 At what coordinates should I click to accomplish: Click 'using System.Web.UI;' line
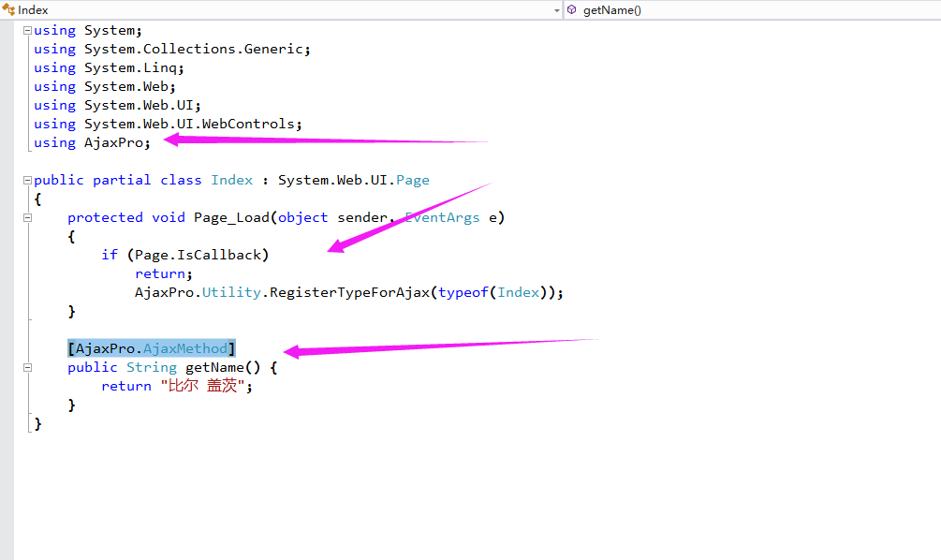117,105
